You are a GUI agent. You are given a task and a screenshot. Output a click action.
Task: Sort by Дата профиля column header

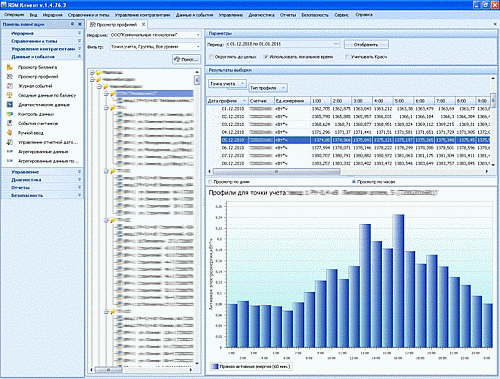tap(227, 101)
